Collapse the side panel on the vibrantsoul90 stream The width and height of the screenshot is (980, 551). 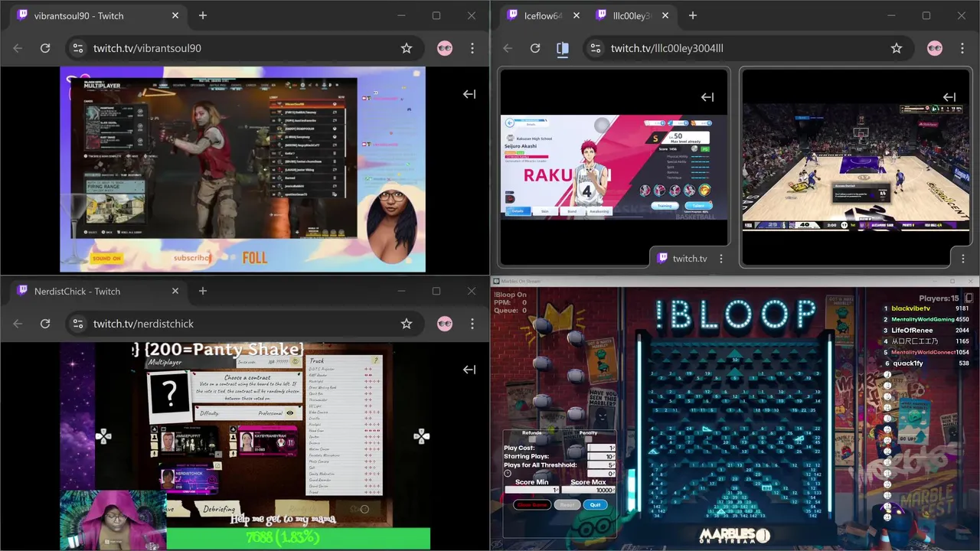point(469,94)
